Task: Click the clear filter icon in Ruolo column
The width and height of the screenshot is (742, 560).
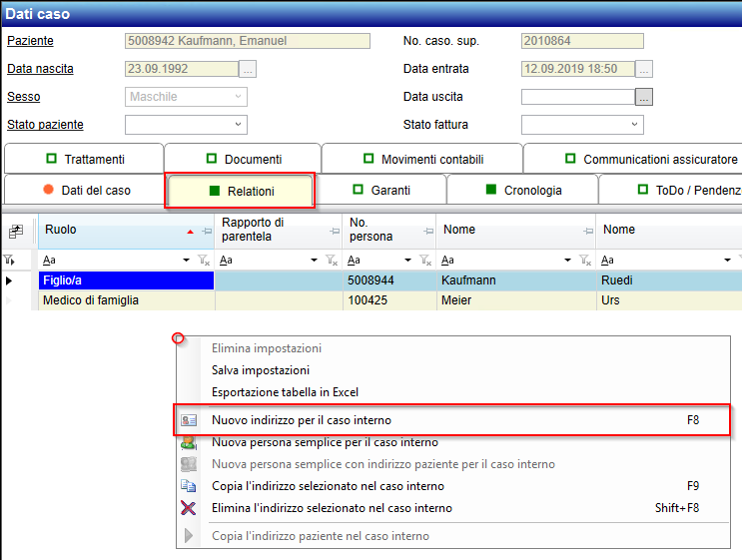Action: coord(204,260)
